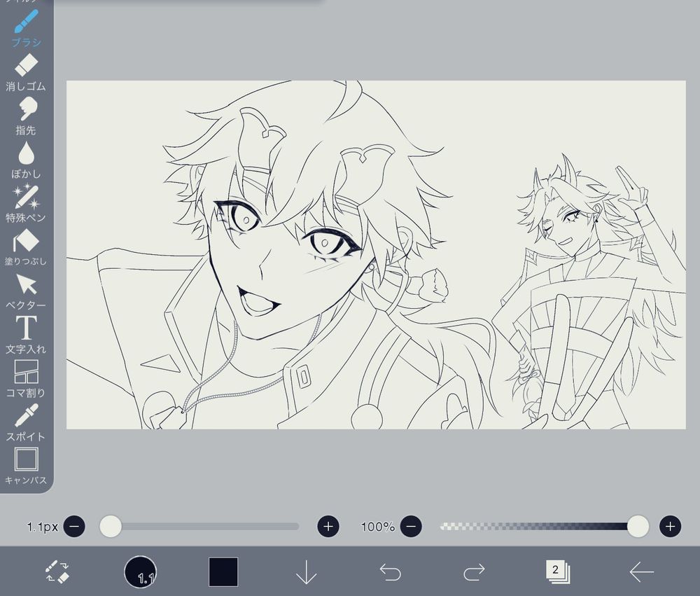
Task: Undo the last stroke
Action: (x=390, y=572)
